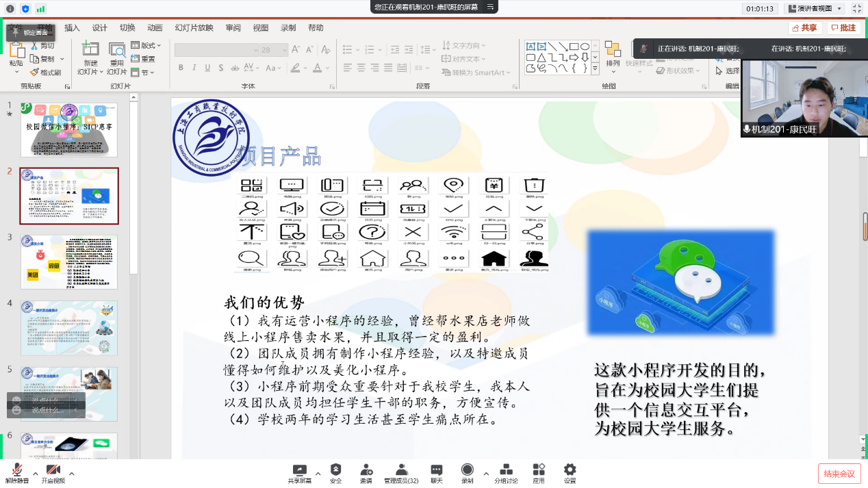Open the font size 28 dropdown
Image resolution: width=868 pixels, height=488 pixels.
click(275, 50)
